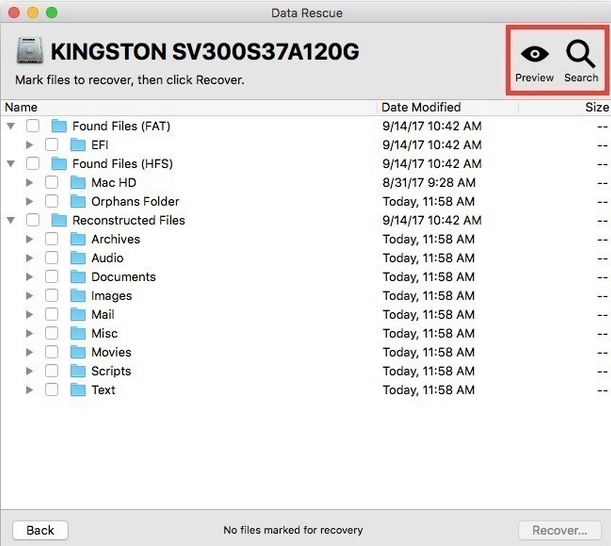This screenshot has height=546, width=611.
Task: Select the EFI folder icon
Action: coord(78,145)
